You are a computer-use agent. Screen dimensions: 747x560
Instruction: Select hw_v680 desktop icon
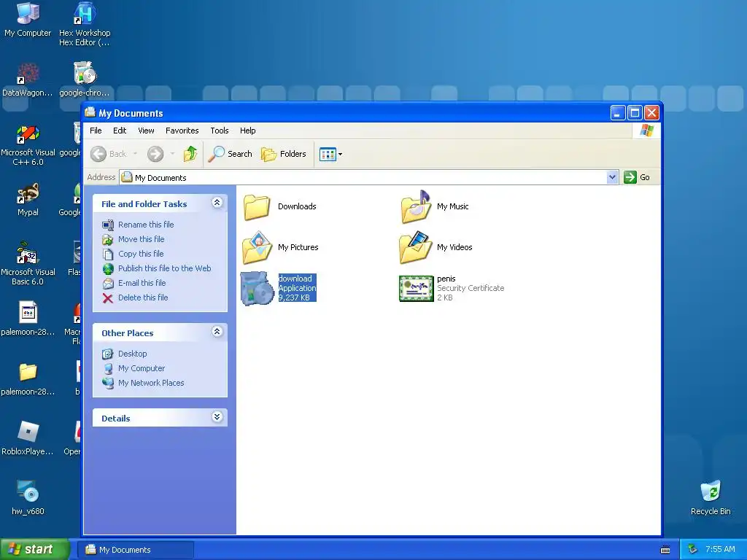pyautogui.click(x=28, y=497)
